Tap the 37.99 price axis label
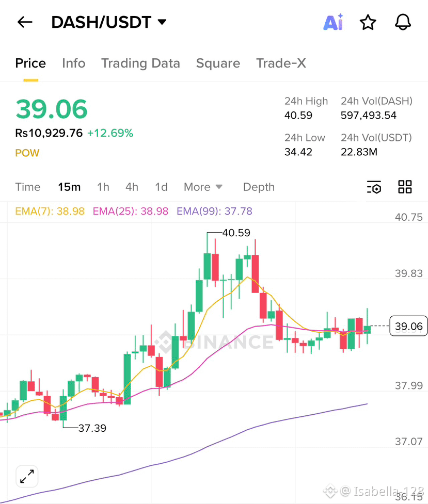 (409, 385)
